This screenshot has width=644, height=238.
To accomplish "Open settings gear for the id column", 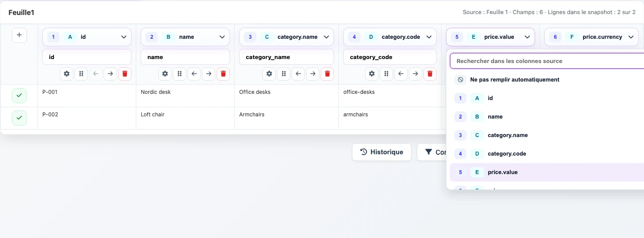I will (67, 74).
